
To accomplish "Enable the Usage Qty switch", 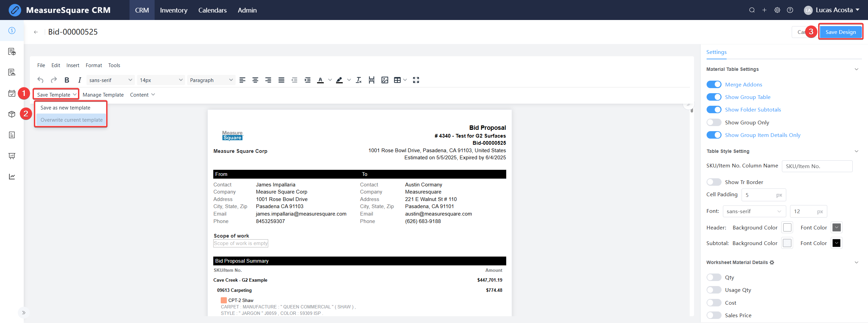I will point(714,290).
